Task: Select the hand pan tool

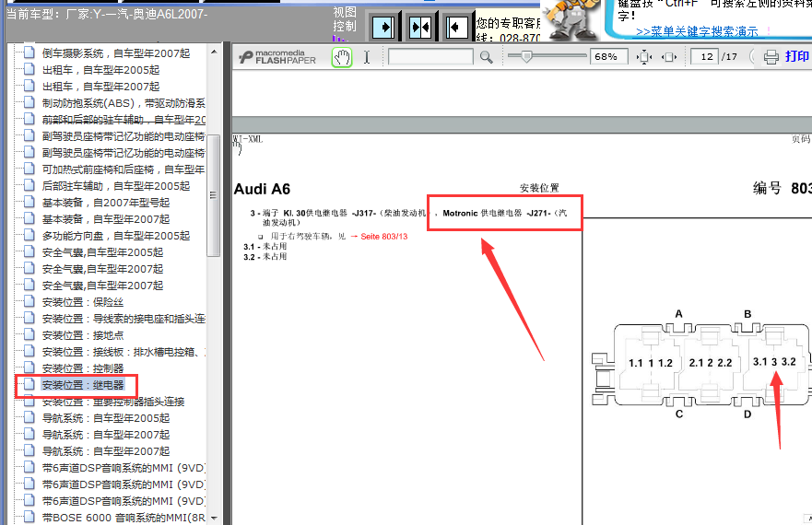Action: click(342, 57)
